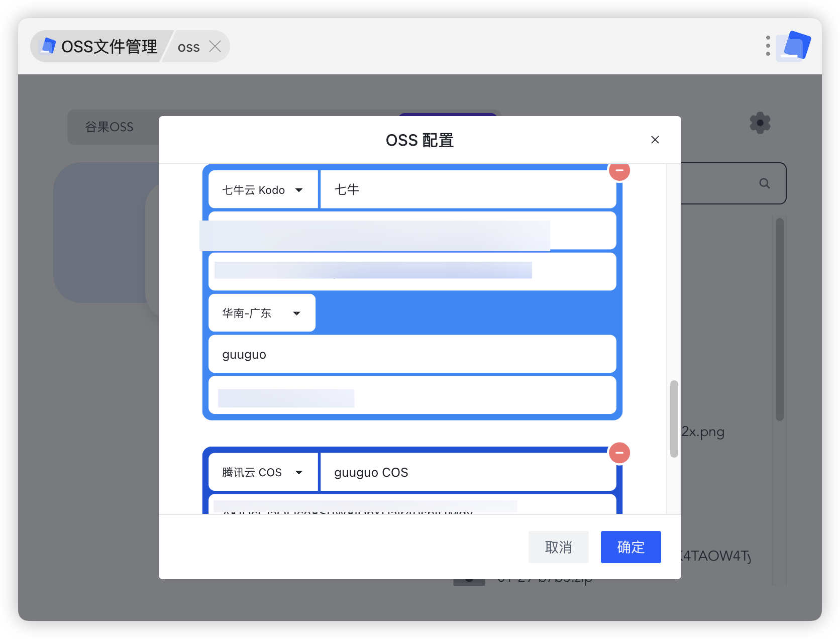This screenshot has width=840, height=639.
Task: Select the oss tab label
Action: coord(188,47)
